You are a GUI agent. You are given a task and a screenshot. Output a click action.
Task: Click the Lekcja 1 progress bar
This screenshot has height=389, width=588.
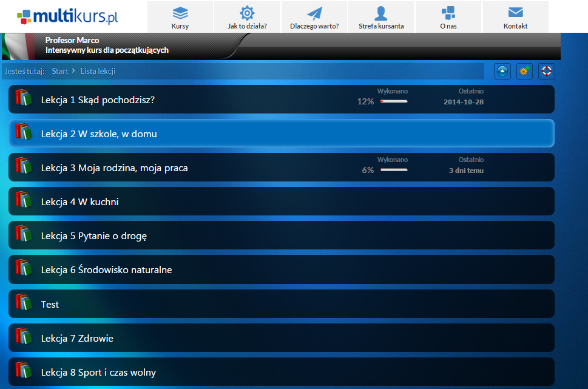pos(394,101)
